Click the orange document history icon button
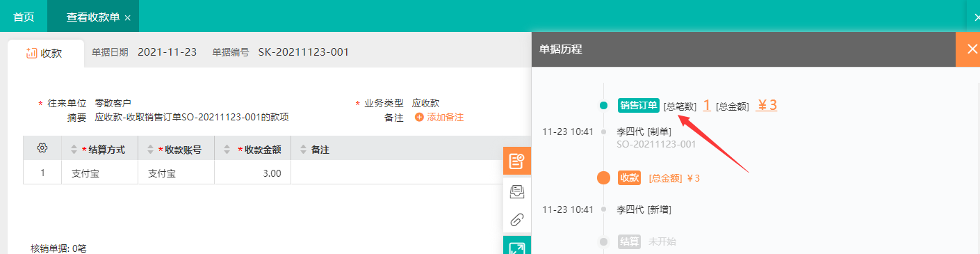980x254 pixels. 516,161
